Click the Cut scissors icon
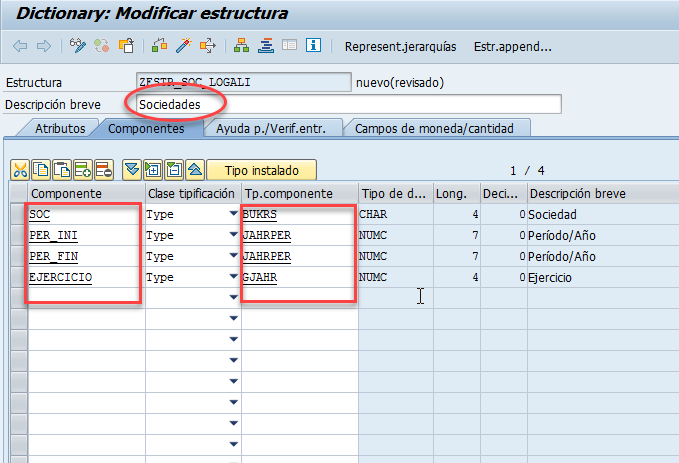Image resolution: width=679 pixels, height=463 pixels. [x=20, y=170]
